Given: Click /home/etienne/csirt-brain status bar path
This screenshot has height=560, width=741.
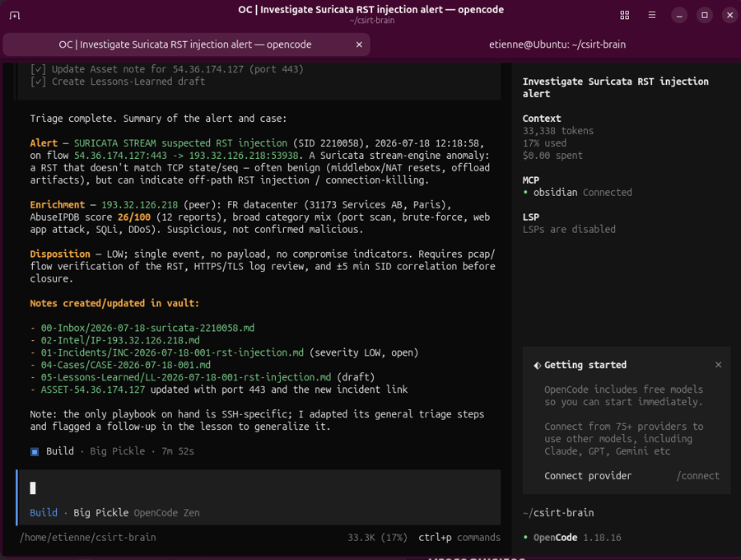Looking at the screenshot, I should (x=87, y=537).
